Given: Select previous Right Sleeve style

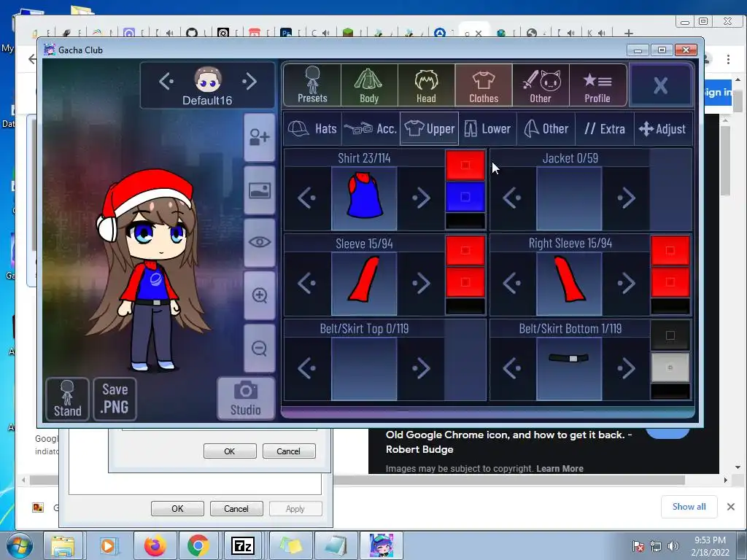Looking at the screenshot, I should coord(512,284).
